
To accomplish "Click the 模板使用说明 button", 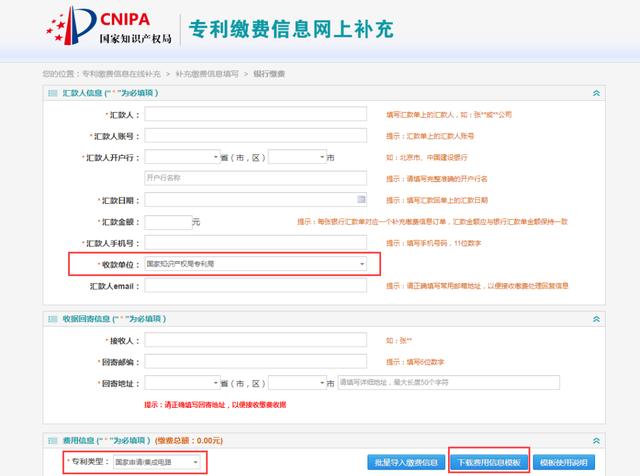I will pyautogui.click(x=564, y=463).
